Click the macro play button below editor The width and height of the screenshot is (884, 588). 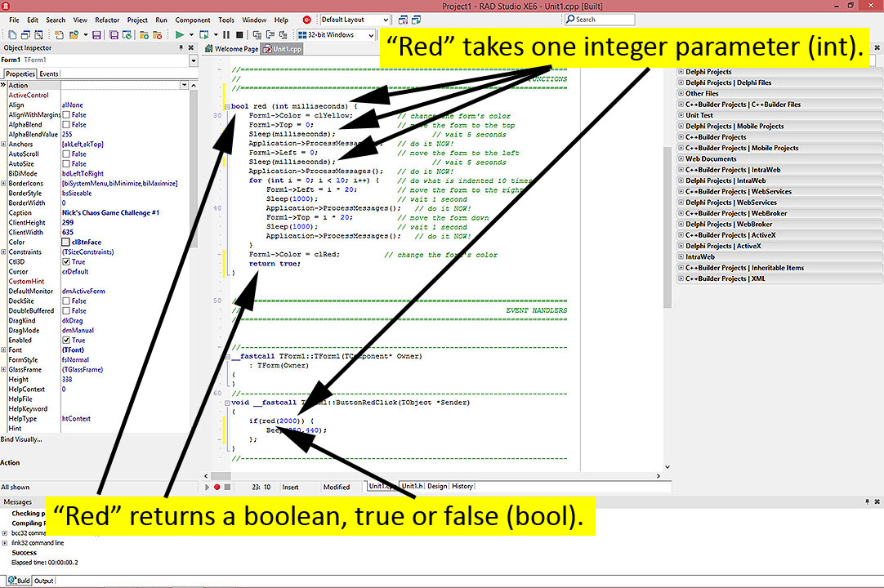[207, 487]
